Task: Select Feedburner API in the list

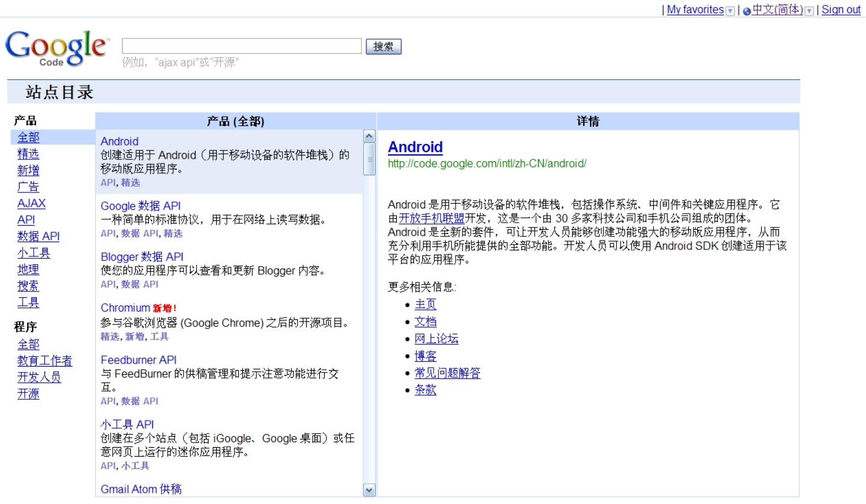Action: point(139,360)
